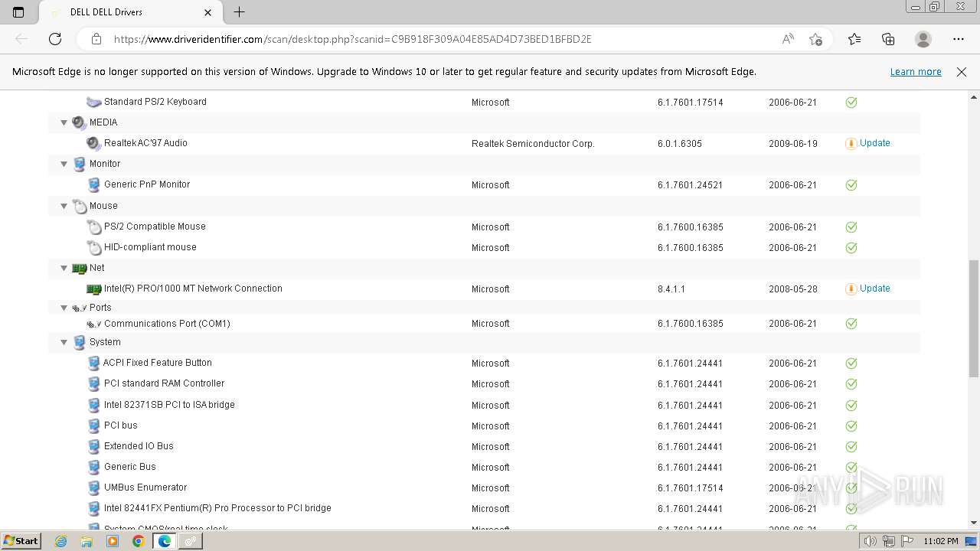Open Read aloud in address bar

tap(788, 39)
